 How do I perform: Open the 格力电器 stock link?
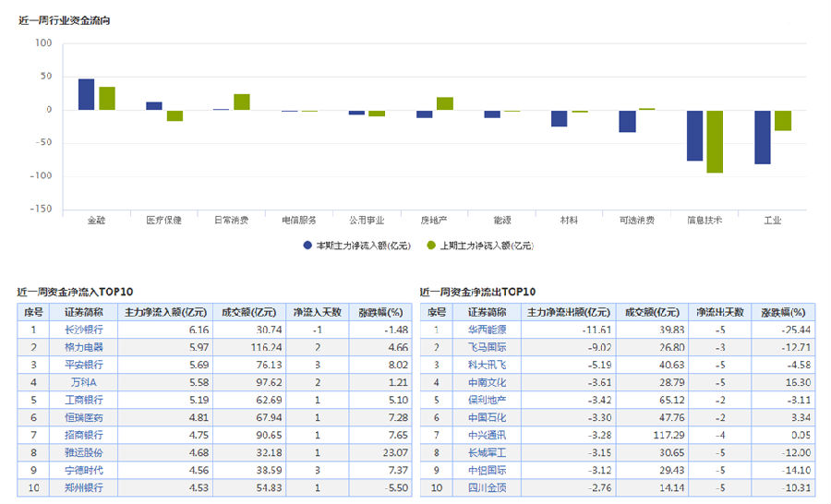click(x=84, y=347)
